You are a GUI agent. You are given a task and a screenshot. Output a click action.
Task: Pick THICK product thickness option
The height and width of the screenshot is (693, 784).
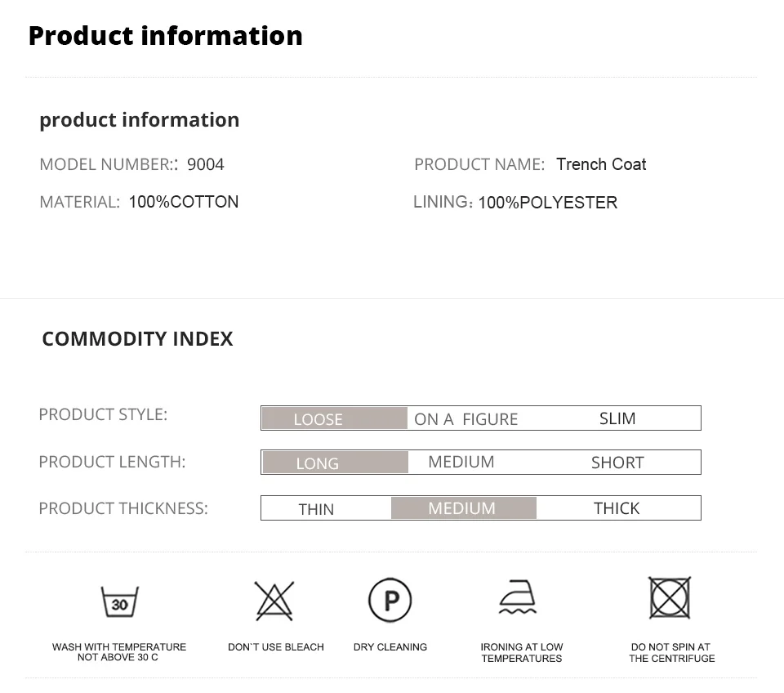click(617, 508)
